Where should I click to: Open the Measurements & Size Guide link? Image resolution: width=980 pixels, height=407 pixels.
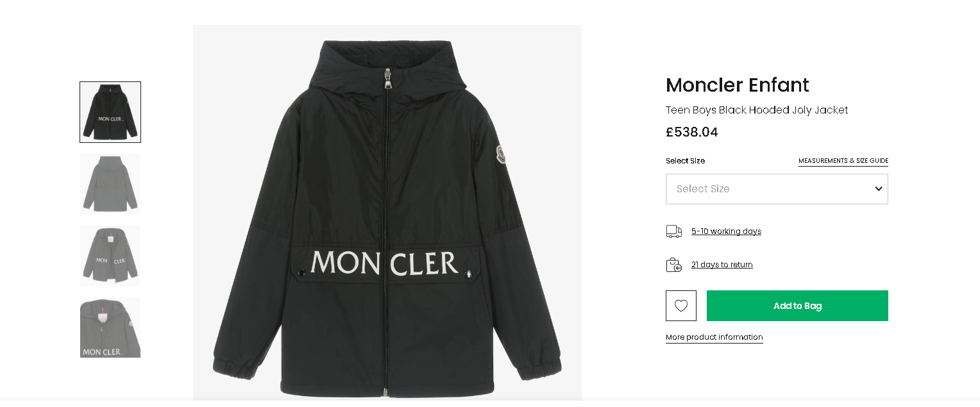pos(843,161)
